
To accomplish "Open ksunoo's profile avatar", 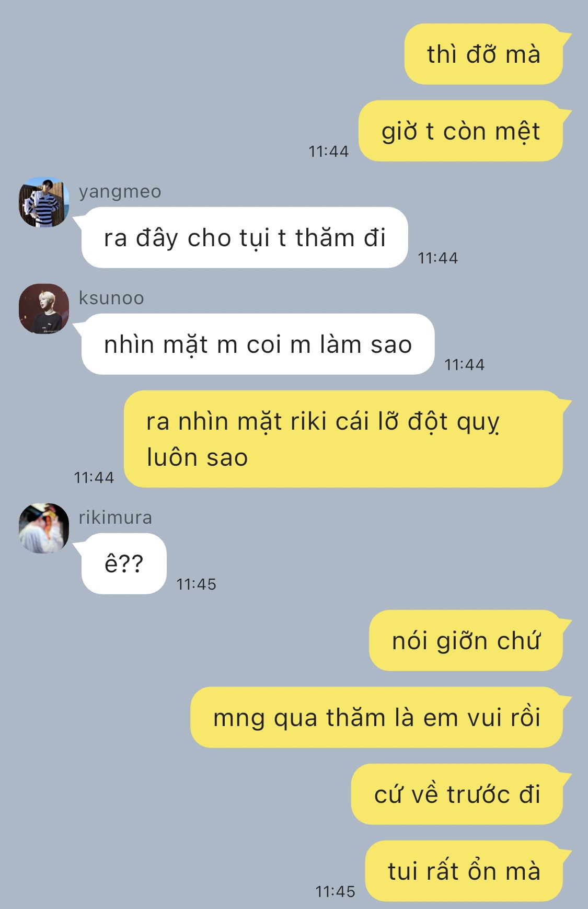I will (44, 309).
